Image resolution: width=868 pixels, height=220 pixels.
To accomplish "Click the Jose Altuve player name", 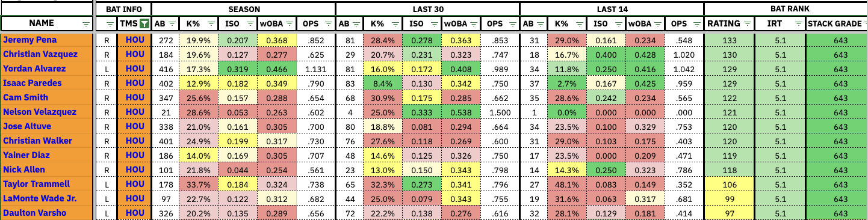I will pos(27,126).
